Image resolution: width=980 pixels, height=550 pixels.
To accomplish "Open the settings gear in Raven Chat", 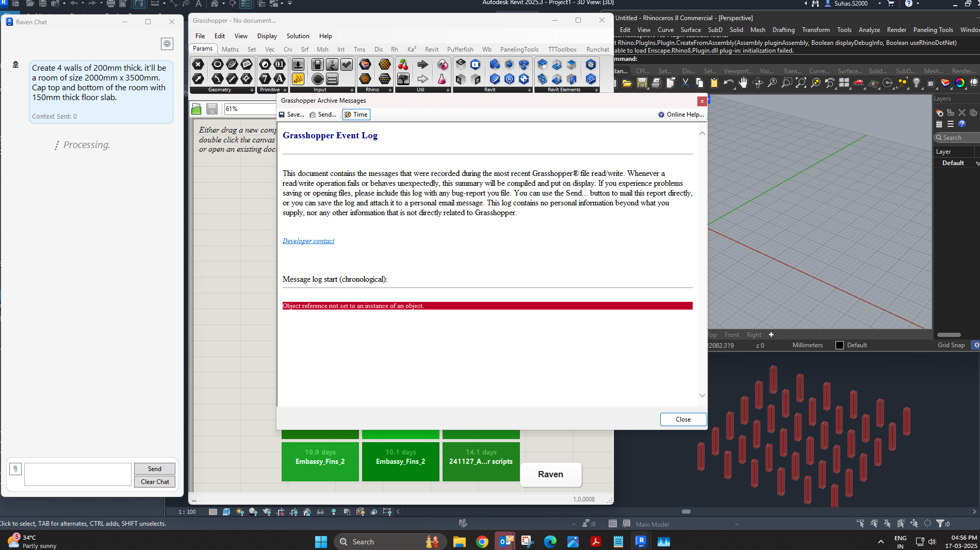I will point(167,44).
